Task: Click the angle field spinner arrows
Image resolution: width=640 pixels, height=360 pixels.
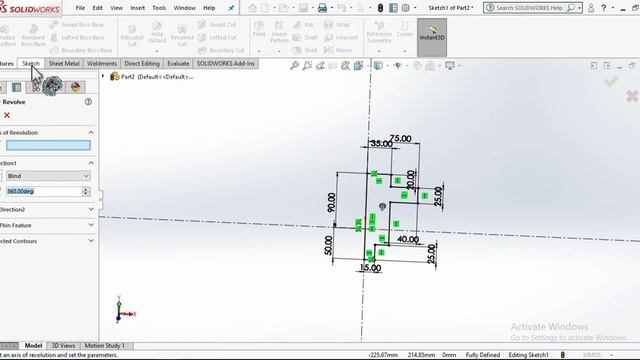Action: click(x=86, y=191)
